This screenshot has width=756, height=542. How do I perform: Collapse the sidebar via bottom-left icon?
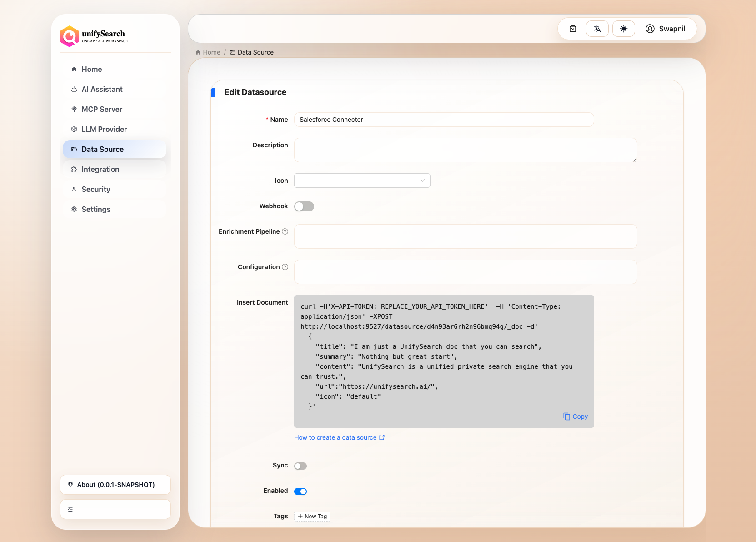coord(70,509)
